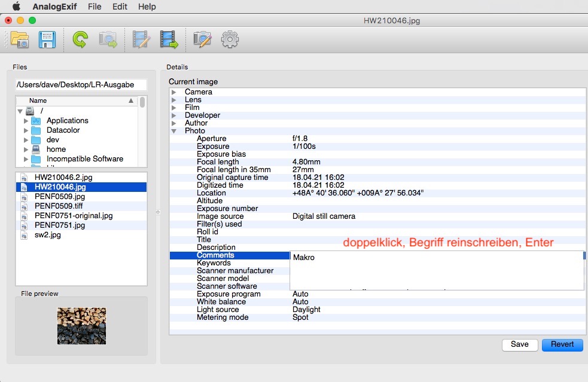The width and height of the screenshot is (588, 382).
Task: Click the camera with pencil icon
Action: click(203, 39)
